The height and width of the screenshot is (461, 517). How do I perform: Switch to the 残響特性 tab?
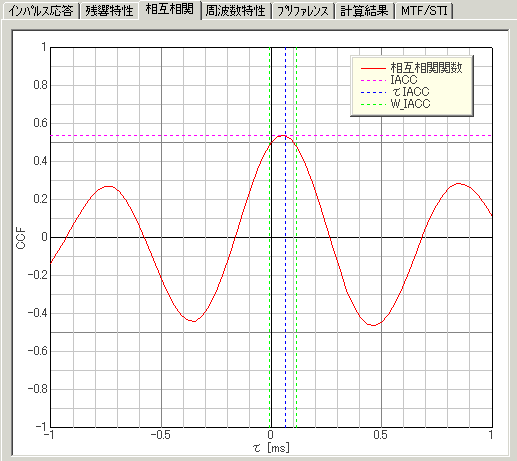click(x=109, y=11)
